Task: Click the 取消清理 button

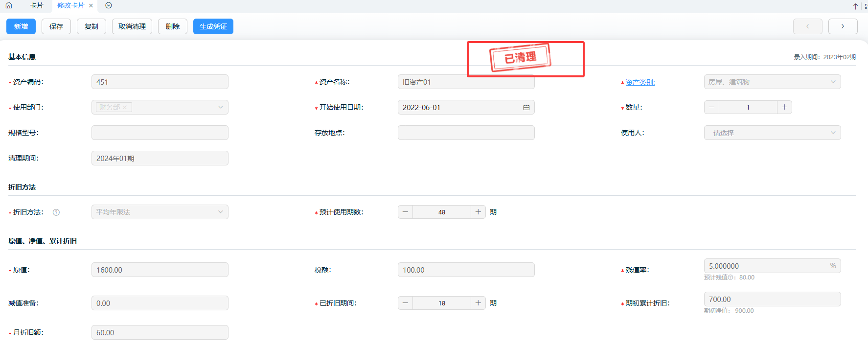Action: [x=132, y=26]
